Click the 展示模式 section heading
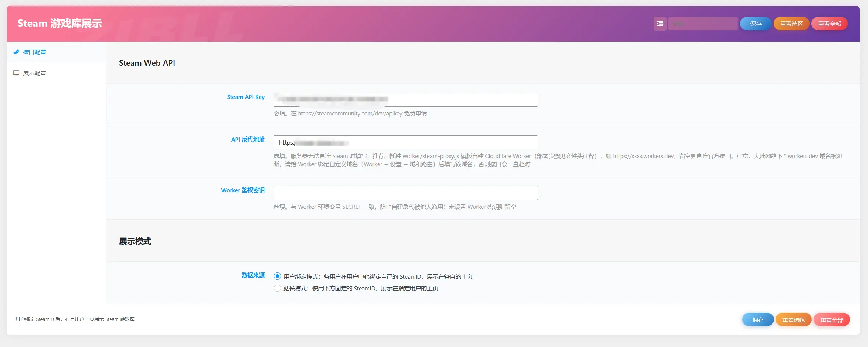This screenshot has height=347, width=868. point(135,242)
